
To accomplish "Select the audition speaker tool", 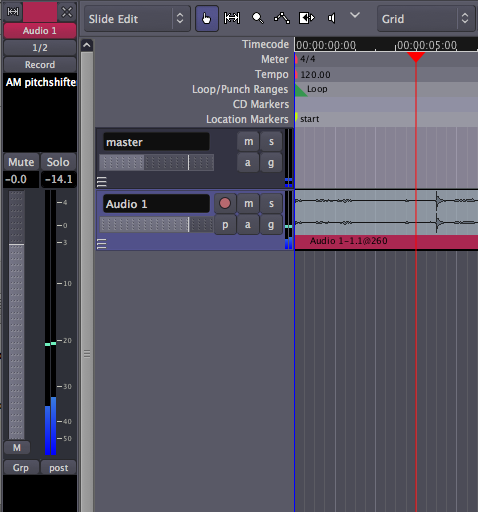I will click(x=331, y=18).
